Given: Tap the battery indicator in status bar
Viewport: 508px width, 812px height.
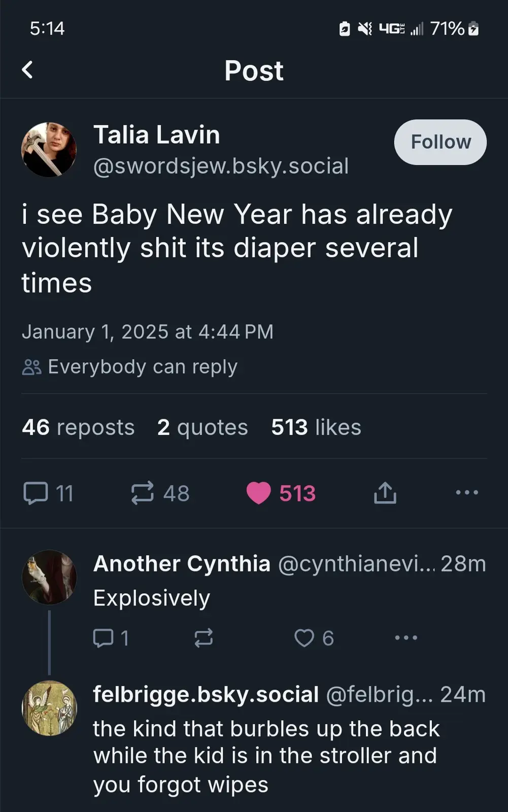Looking at the screenshot, I should pos(473,29).
